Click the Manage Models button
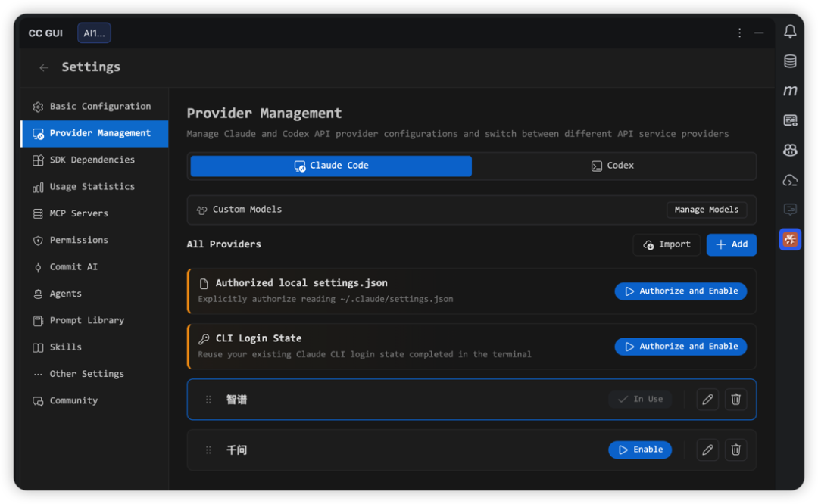Viewport: 818px width, 504px height. click(707, 210)
